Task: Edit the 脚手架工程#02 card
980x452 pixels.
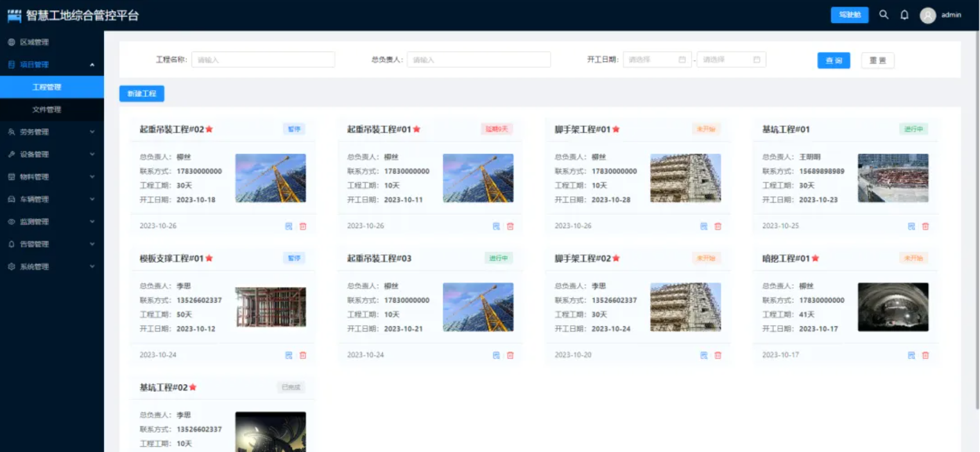Action: point(703,355)
